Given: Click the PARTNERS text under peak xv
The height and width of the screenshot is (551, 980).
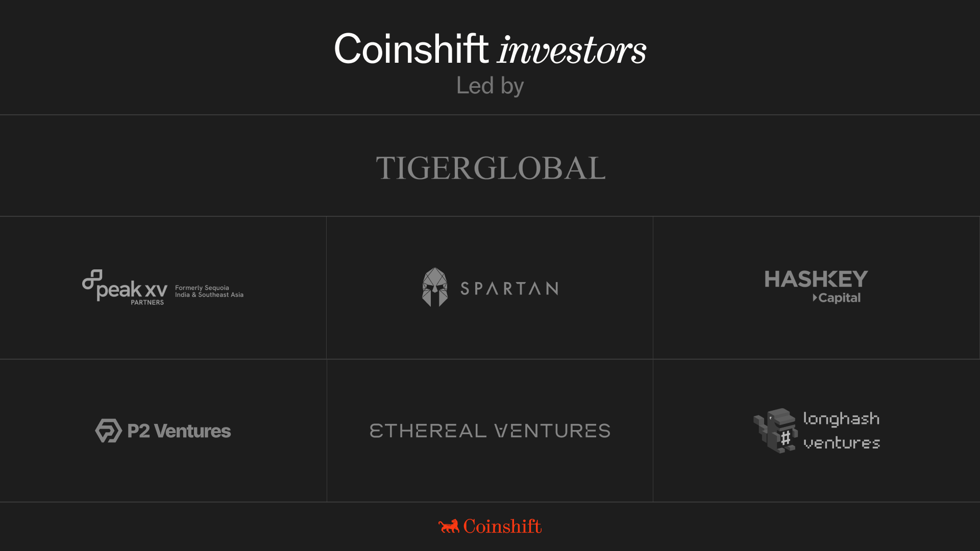Looking at the screenshot, I should pos(147,303).
